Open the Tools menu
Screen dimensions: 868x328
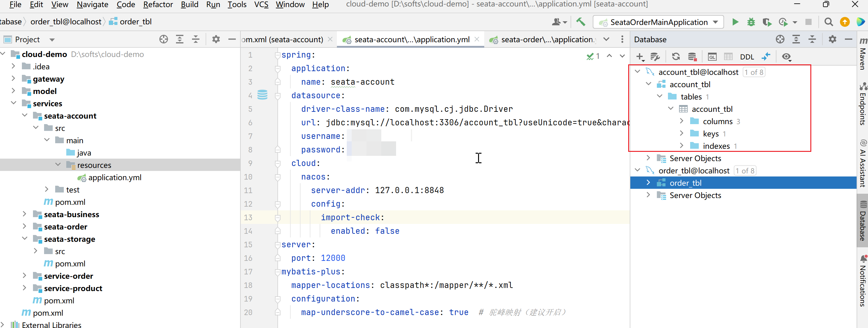click(x=237, y=5)
